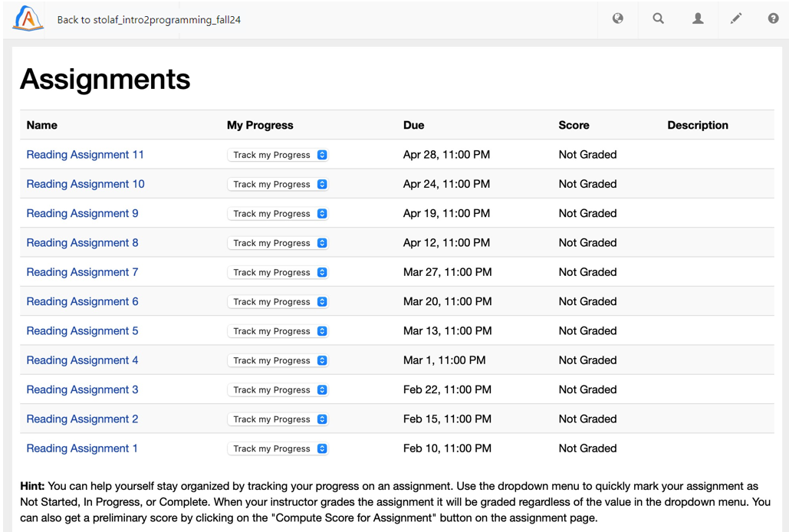Expand progress dropdown for Reading Assignment 9

278,214
